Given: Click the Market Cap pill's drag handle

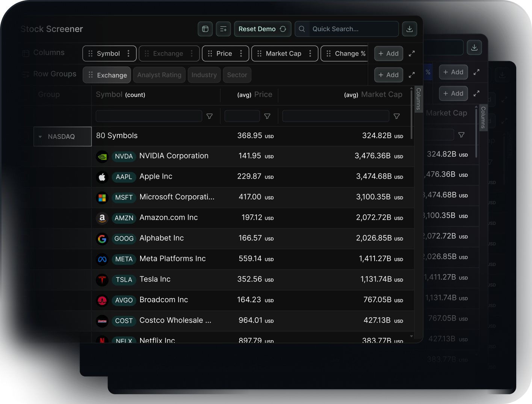Looking at the screenshot, I should coord(259,54).
